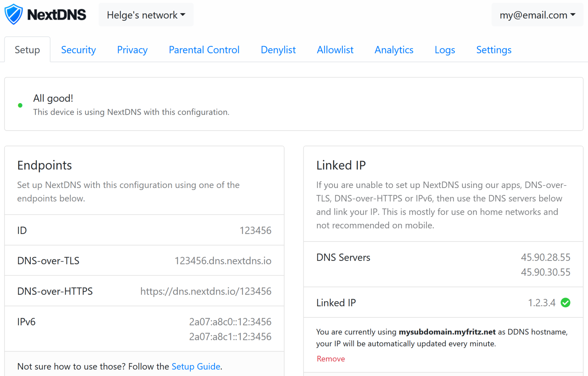Select the configuration ID 123456
Image resolution: width=588 pixels, height=376 pixels.
click(255, 230)
